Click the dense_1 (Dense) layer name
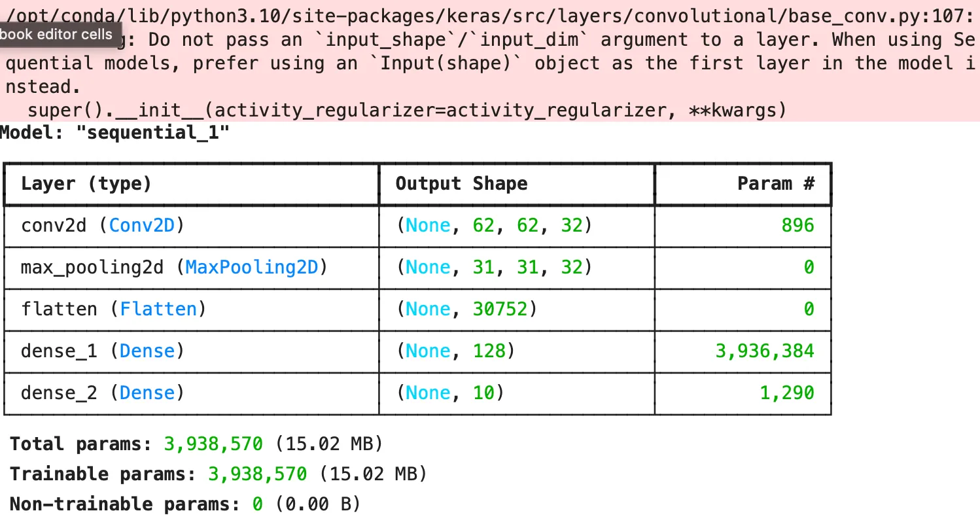This screenshot has height=530, width=980. pos(103,351)
